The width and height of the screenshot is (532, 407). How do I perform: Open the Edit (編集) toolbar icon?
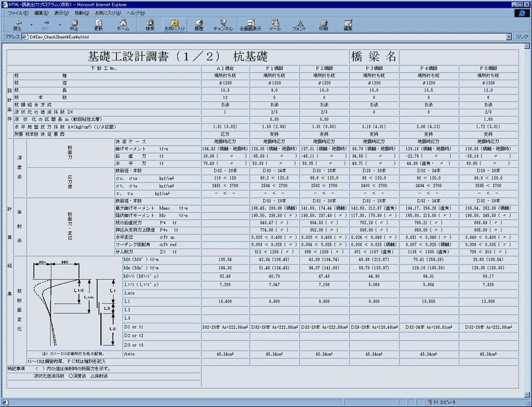pyautogui.click(x=348, y=25)
